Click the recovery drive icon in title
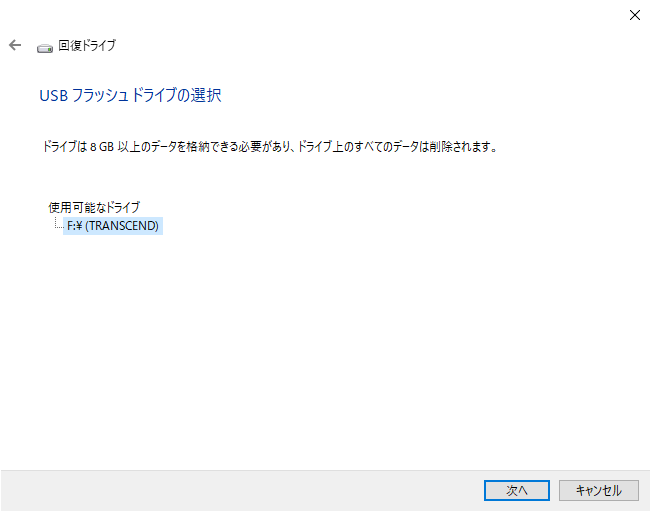The height and width of the screenshot is (512, 651). click(x=45, y=48)
